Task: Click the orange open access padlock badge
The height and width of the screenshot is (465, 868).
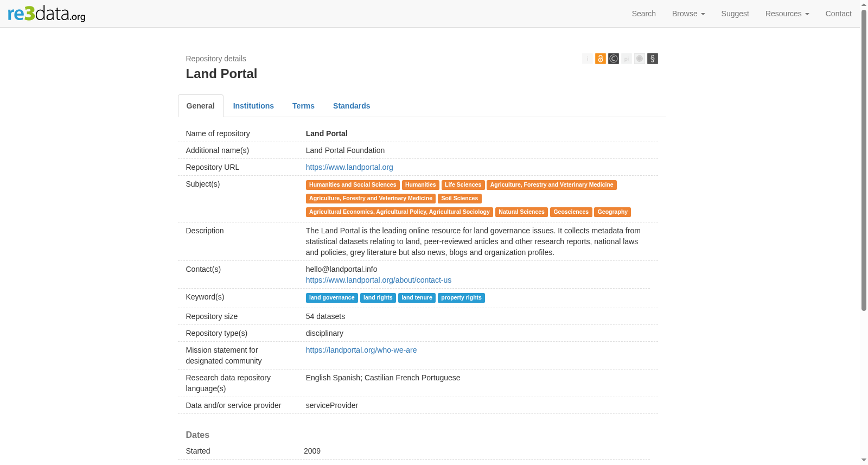Action: [x=600, y=59]
